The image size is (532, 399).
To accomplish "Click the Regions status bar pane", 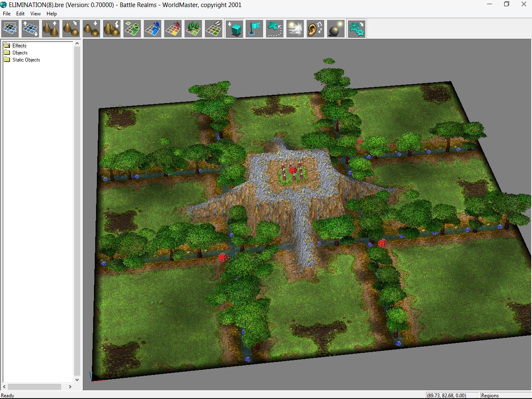I will (x=505, y=395).
